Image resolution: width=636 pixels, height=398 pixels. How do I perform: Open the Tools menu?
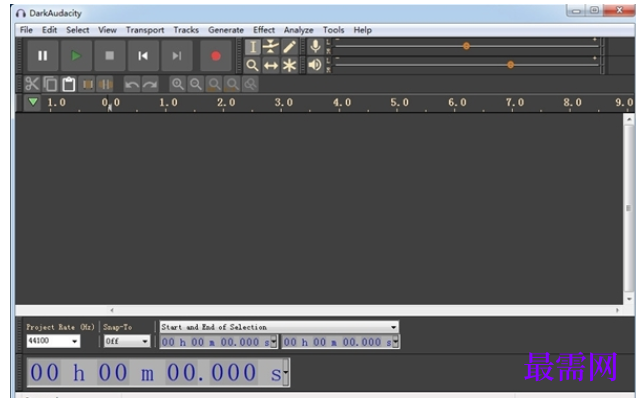(x=333, y=30)
